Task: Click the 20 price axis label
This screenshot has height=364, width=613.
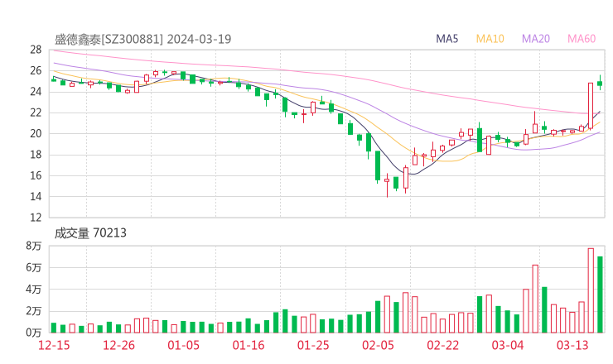Action: 36,133
